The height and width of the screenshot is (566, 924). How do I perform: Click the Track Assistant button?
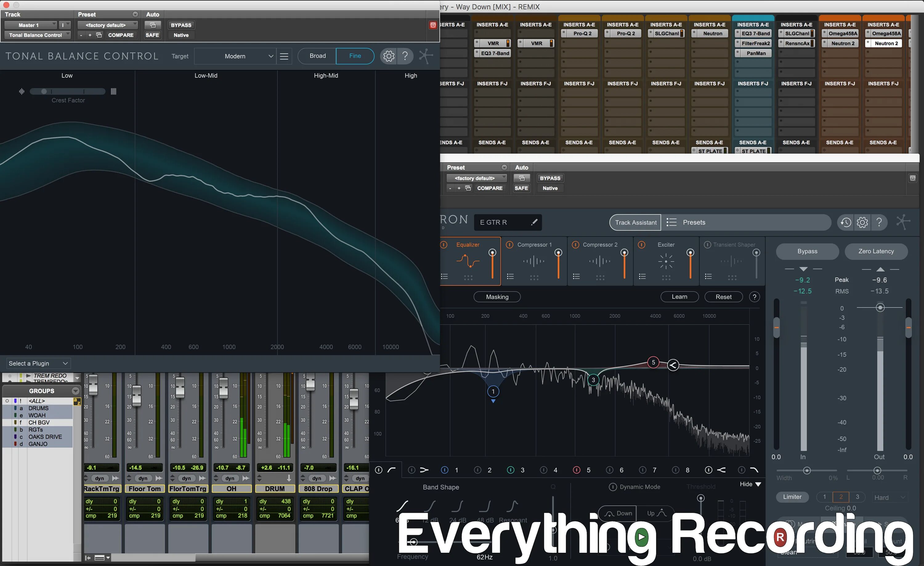(636, 223)
